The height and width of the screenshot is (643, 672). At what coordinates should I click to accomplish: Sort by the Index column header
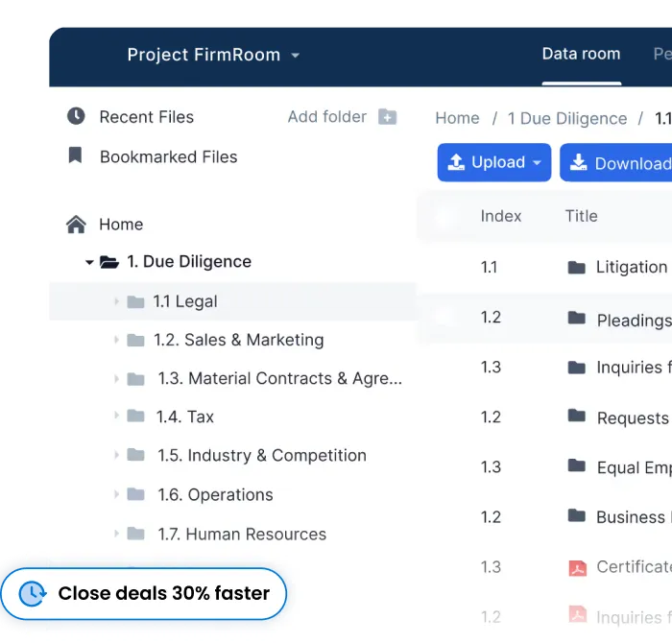[x=500, y=216]
